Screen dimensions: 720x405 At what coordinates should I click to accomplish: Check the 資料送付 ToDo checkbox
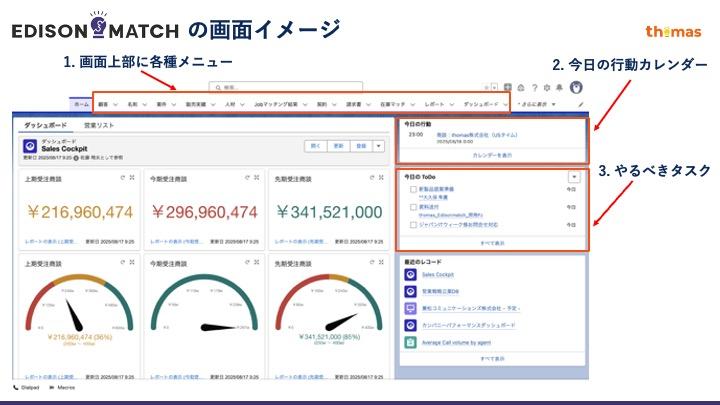412,207
